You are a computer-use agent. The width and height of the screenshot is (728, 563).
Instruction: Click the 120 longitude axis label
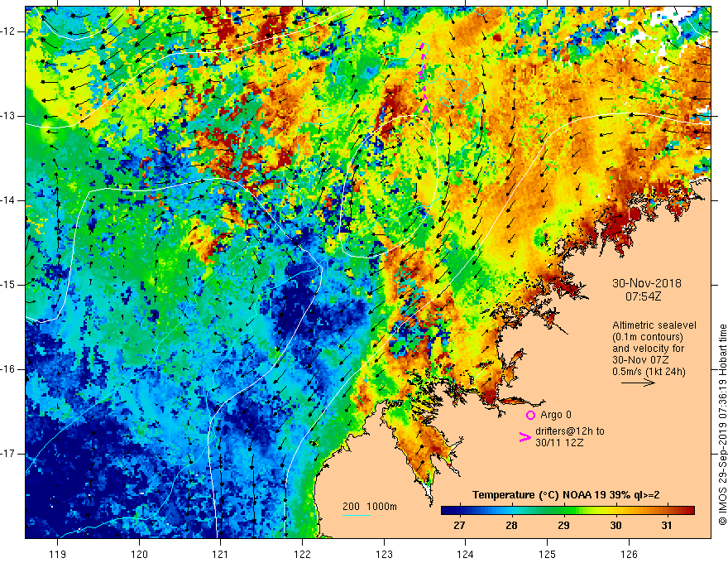point(139,554)
